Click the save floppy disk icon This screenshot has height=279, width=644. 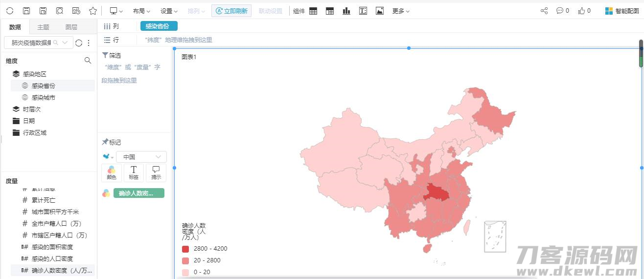coord(26,11)
